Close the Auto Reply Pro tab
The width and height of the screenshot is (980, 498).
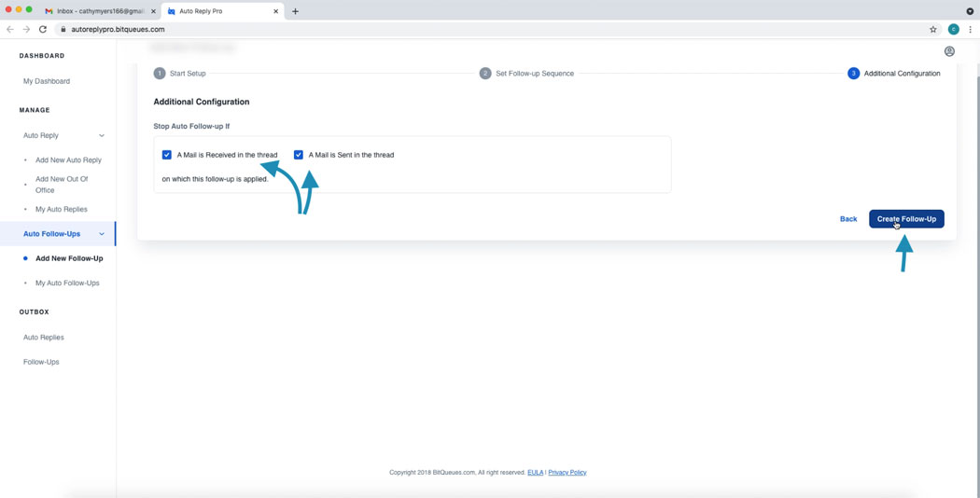pyautogui.click(x=276, y=11)
